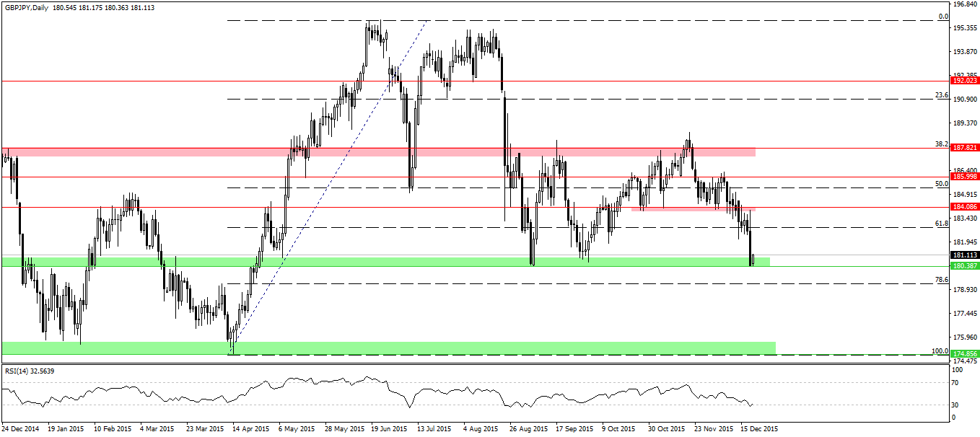Click the red 185.998 price label
Image resolution: width=980 pixels, height=437 pixels.
pyautogui.click(x=965, y=177)
